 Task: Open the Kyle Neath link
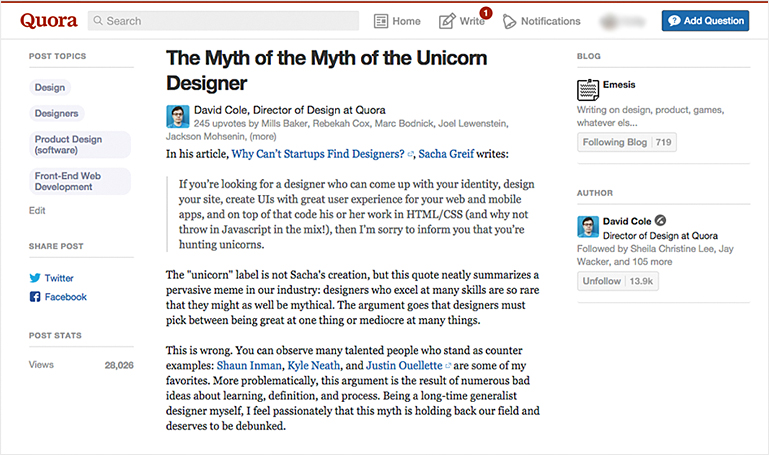click(x=313, y=366)
